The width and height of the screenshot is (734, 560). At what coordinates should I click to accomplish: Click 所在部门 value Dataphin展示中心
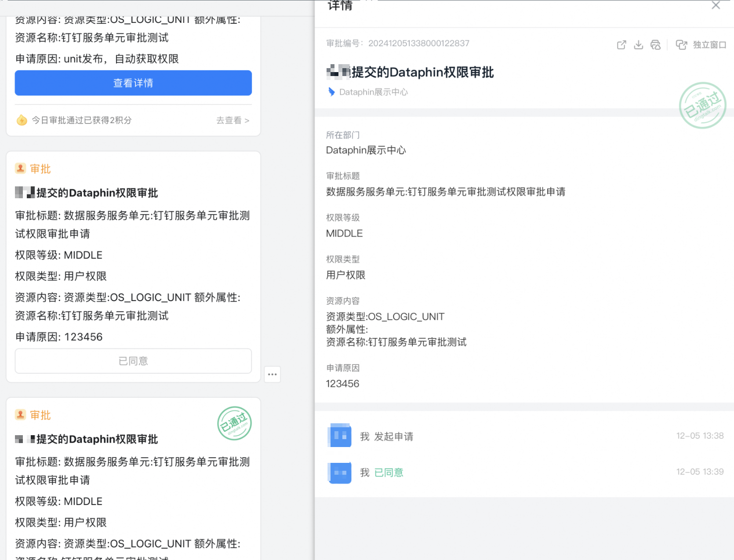point(366,150)
